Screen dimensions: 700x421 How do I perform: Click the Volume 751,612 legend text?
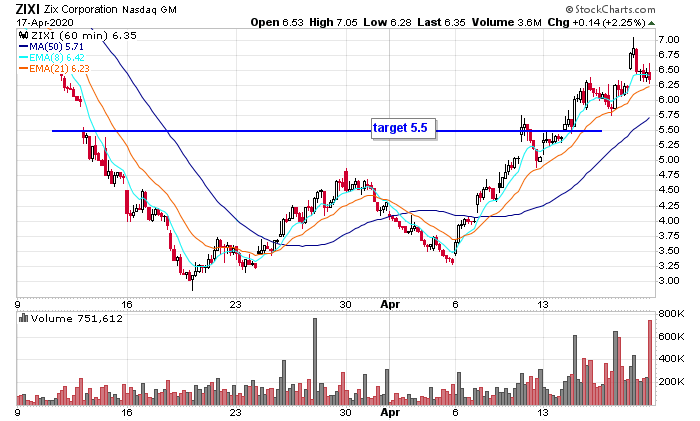(x=76, y=318)
